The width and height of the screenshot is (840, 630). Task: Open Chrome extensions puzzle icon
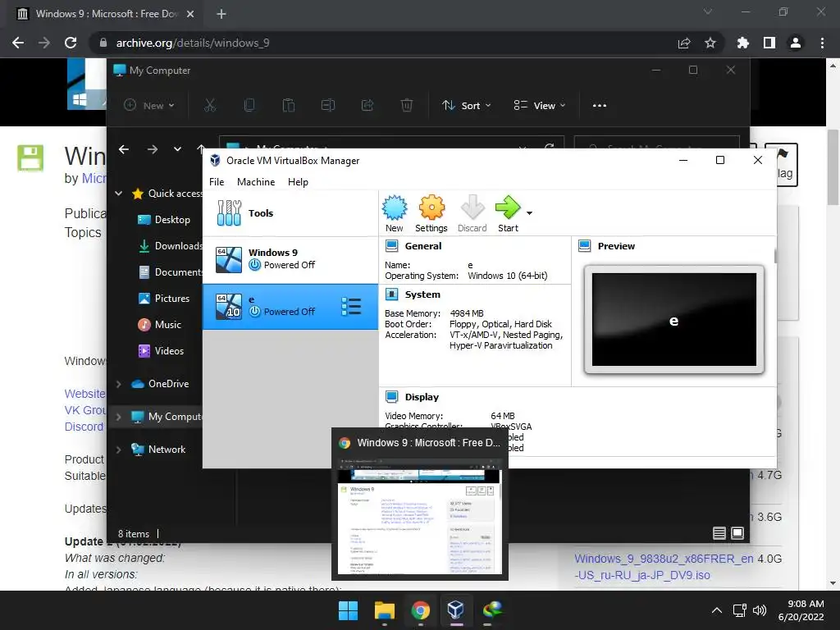pyautogui.click(x=743, y=43)
